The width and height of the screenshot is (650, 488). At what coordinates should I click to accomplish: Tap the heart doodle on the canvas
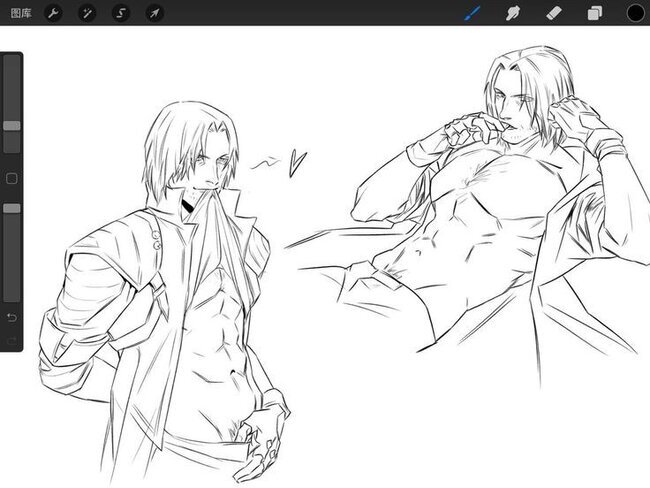pos(297,162)
